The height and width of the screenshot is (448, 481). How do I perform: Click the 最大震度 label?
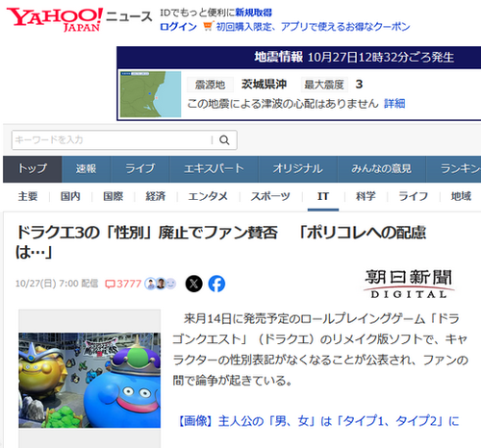point(324,85)
